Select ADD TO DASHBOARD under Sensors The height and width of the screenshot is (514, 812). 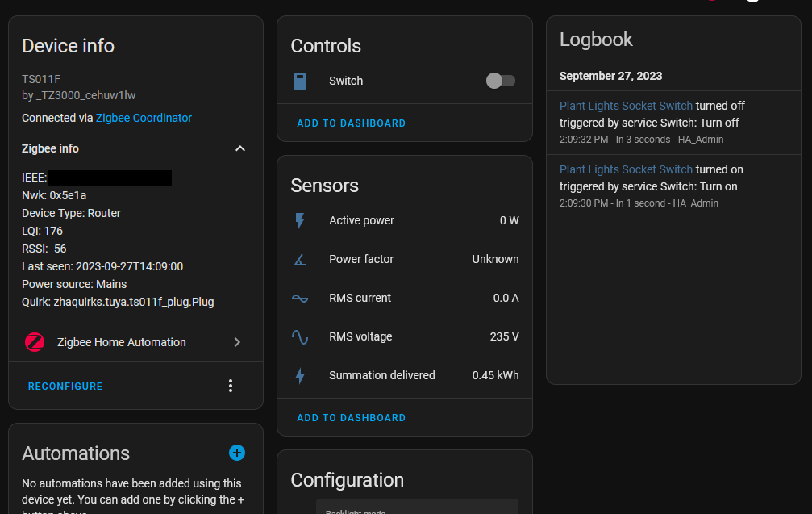(351, 417)
